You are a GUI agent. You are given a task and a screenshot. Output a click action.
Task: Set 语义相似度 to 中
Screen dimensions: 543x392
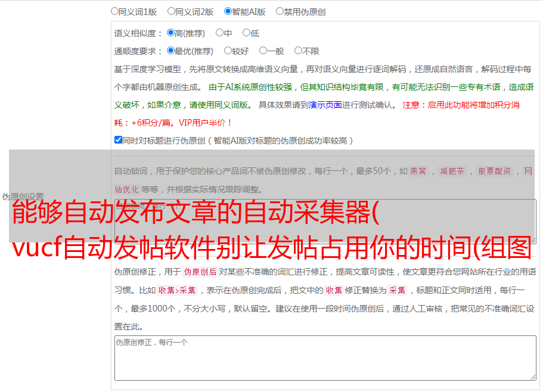tap(219, 33)
